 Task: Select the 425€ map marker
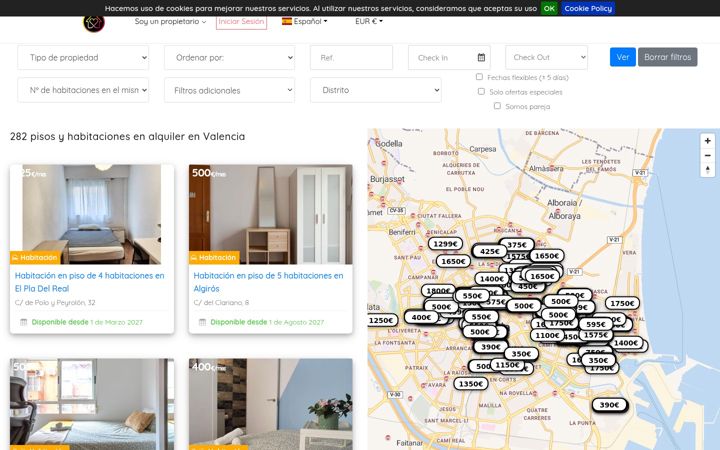click(x=489, y=251)
